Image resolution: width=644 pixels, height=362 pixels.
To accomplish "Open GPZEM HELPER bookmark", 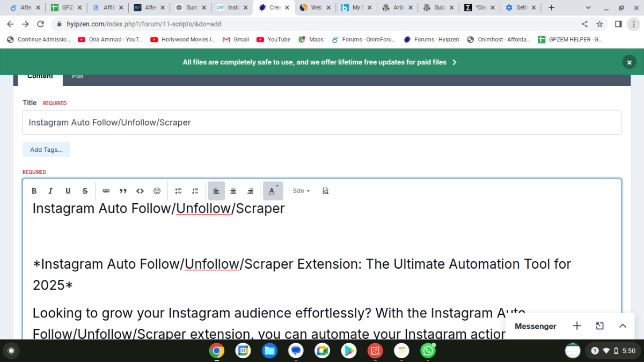I will tap(570, 40).
